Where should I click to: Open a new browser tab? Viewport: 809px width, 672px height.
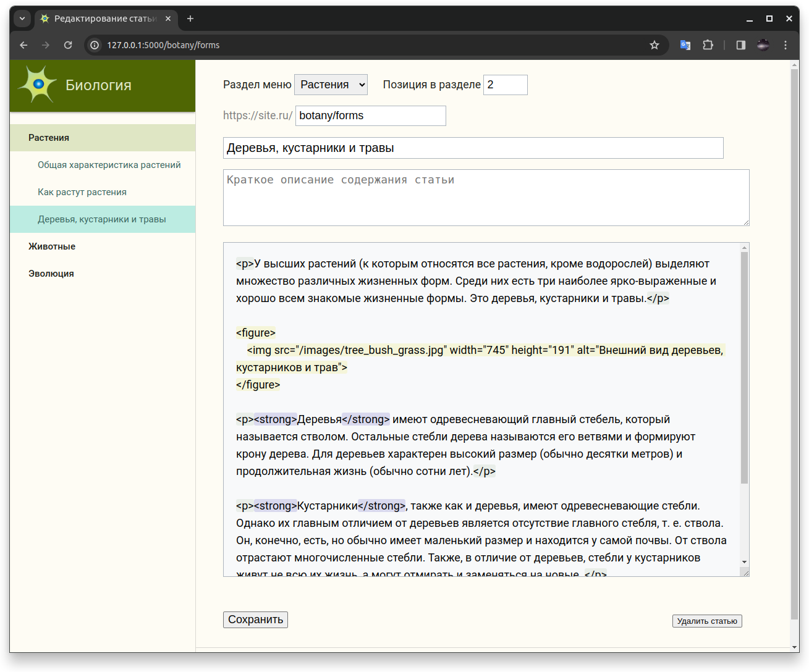click(x=190, y=19)
